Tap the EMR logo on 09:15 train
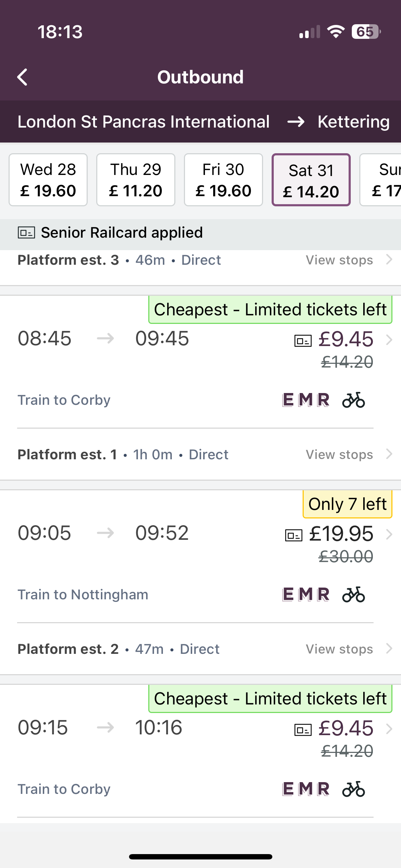 point(306,789)
